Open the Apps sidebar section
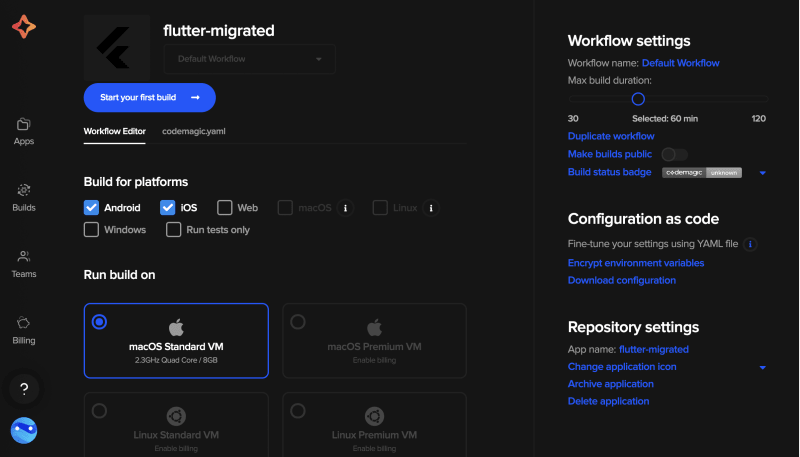This screenshot has width=800, height=457. [23, 132]
